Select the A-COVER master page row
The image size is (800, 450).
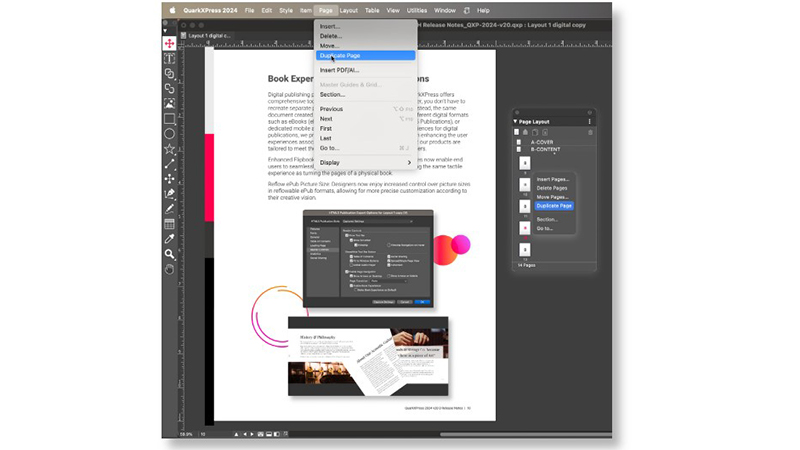[554, 142]
